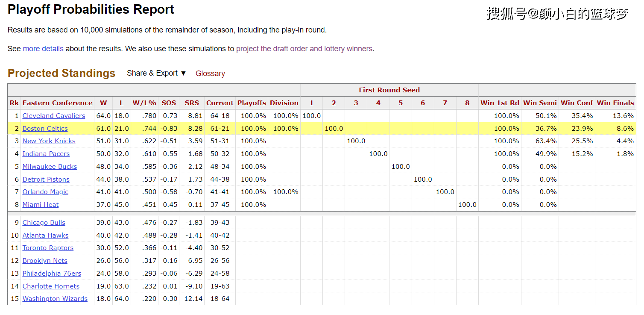
Task: Sort by the Win 1st Rd column header
Action: click(x=500, y=103)
